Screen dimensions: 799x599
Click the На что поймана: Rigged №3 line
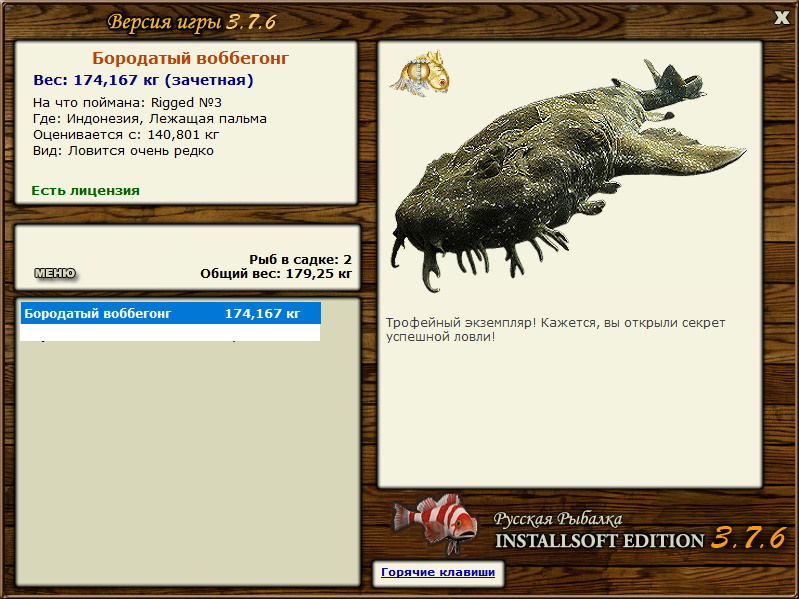127,102
